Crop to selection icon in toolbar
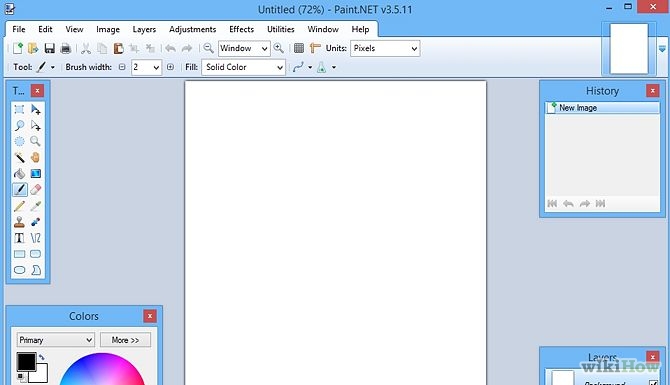 pyautogui.click(x=134, y=48)
